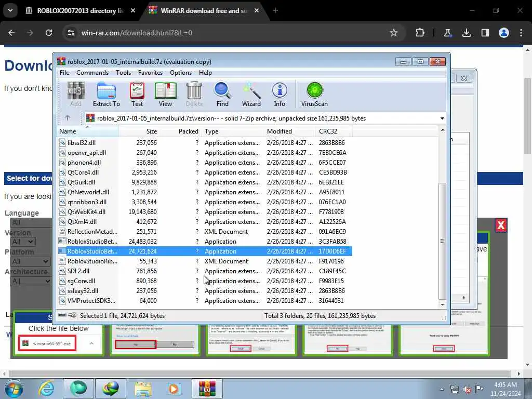Viewport: 532px width, 399px height.
Task: Go up one level with arrow icon
Action: tap(68, 118)
